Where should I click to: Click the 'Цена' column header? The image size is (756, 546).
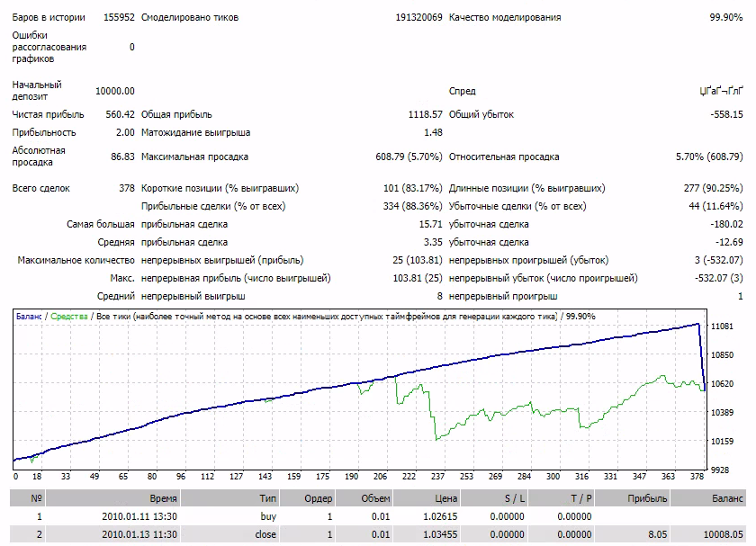[x=427, y=498]
